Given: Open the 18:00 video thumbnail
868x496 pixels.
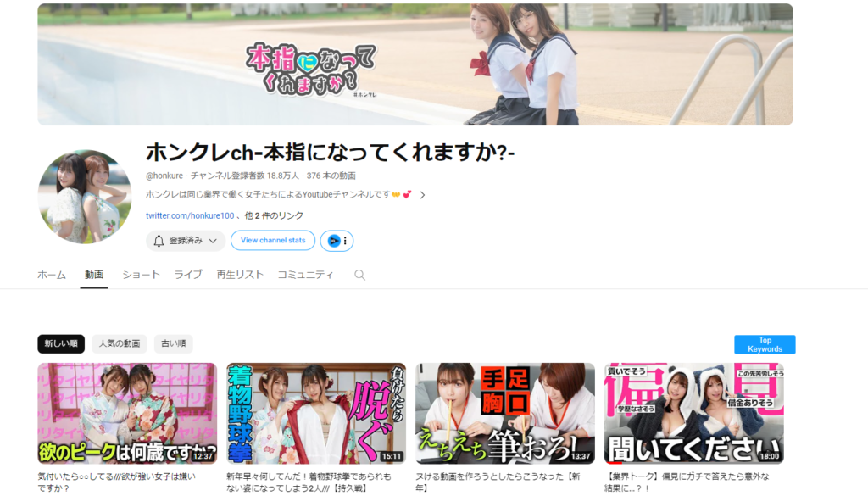Looking at the screenshot, I should coord(693,413).
